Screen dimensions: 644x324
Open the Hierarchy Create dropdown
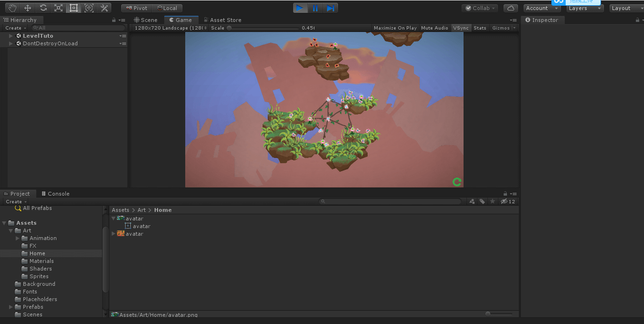pos(16,28)
